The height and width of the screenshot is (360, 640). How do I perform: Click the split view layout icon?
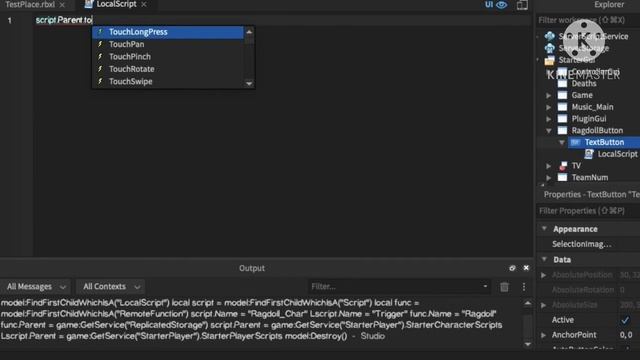(522, 5)
